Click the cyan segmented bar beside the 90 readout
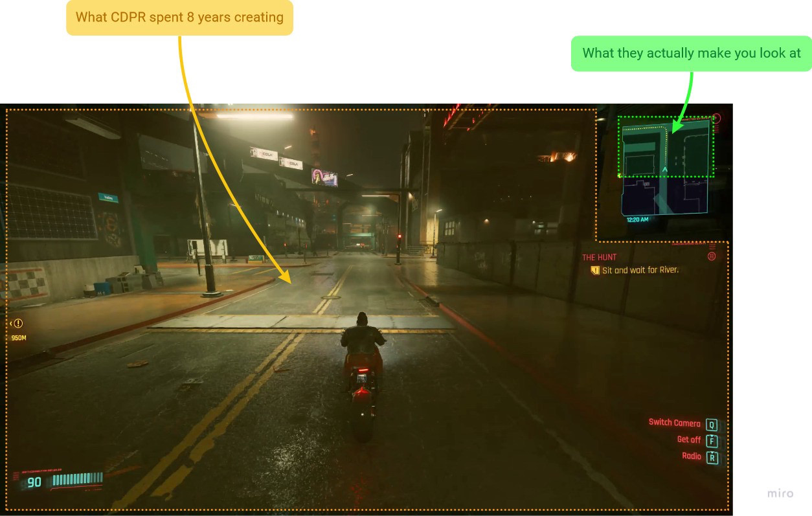This screenshot has width=812, height=516. click(x=77, y=479)
